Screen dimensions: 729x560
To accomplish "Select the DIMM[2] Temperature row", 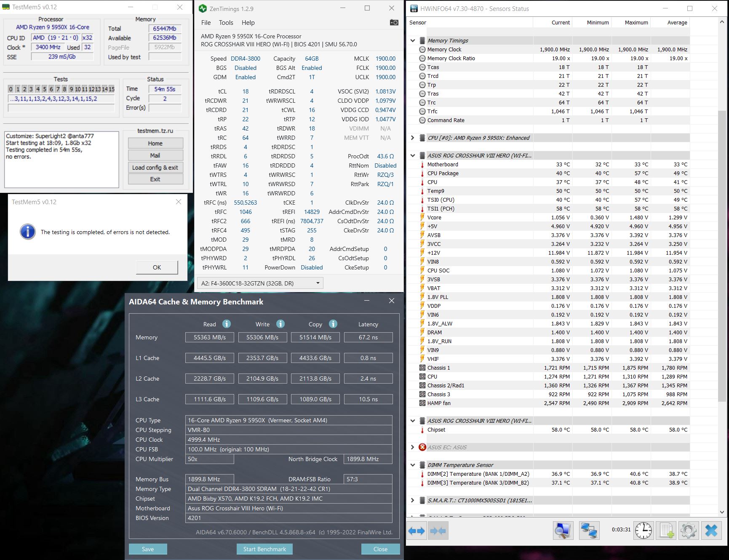I will point(548,474).
